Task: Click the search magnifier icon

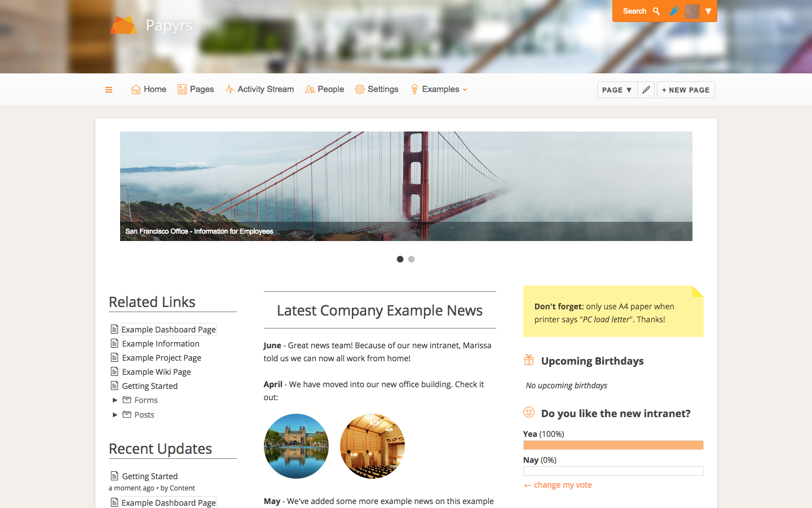Action: [656, 11]
